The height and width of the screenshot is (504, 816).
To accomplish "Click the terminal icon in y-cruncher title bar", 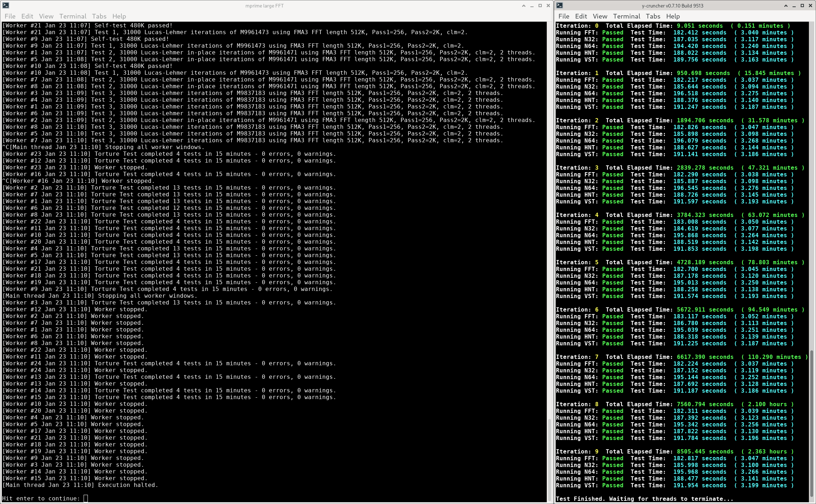I will (560, 5).
